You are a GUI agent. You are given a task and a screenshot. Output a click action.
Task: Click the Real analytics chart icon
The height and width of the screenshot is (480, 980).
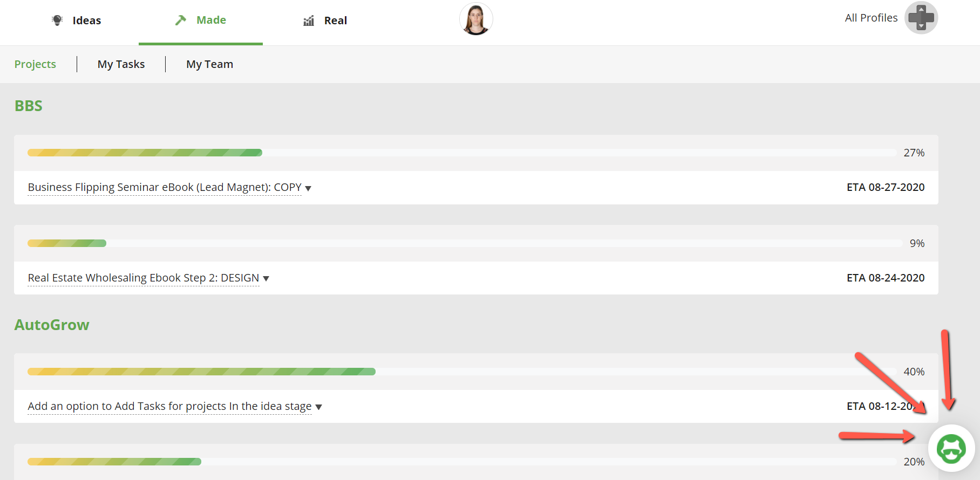pos(308,20)
